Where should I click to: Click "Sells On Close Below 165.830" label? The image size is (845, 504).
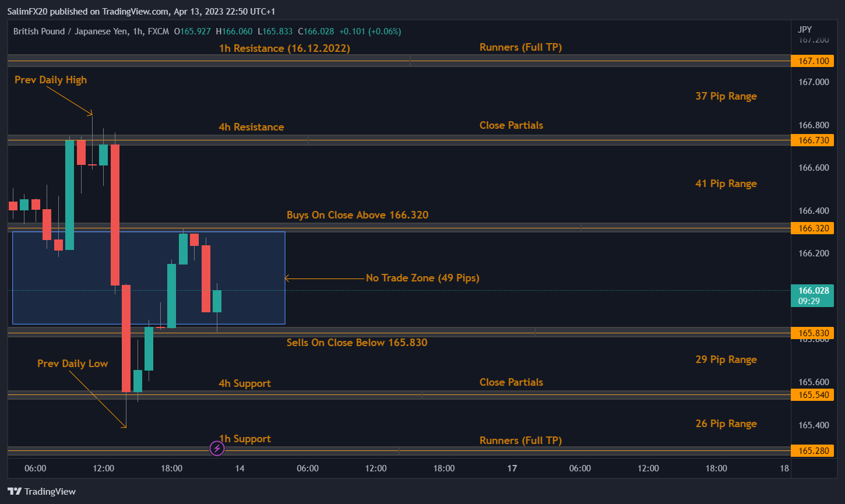[x=357, y=343]
